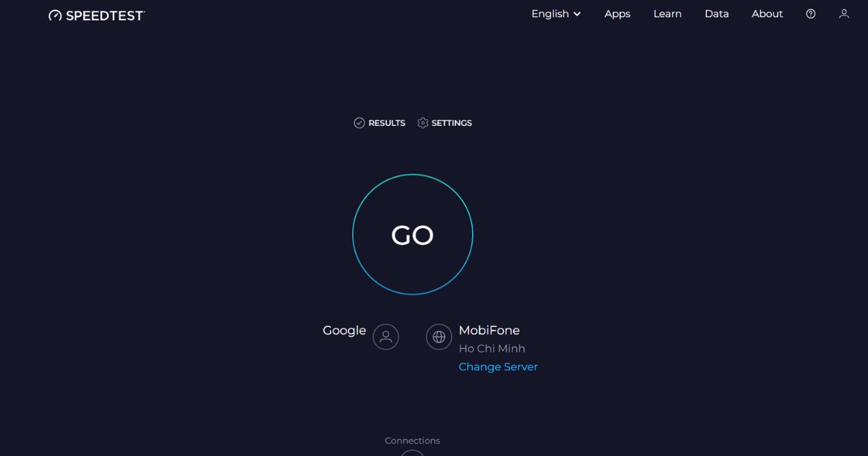This screenshot has width=868, height=456.
Task: Start the speed test with GO
Action: [412, 235]
